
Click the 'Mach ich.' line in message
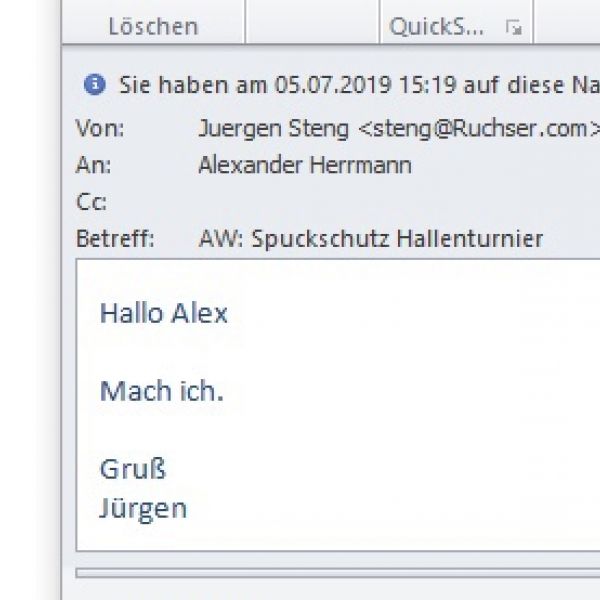point(161,391)
